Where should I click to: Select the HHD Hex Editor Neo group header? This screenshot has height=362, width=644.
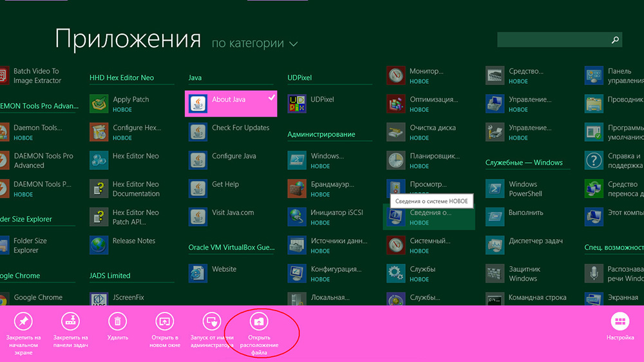pos(122,78)
